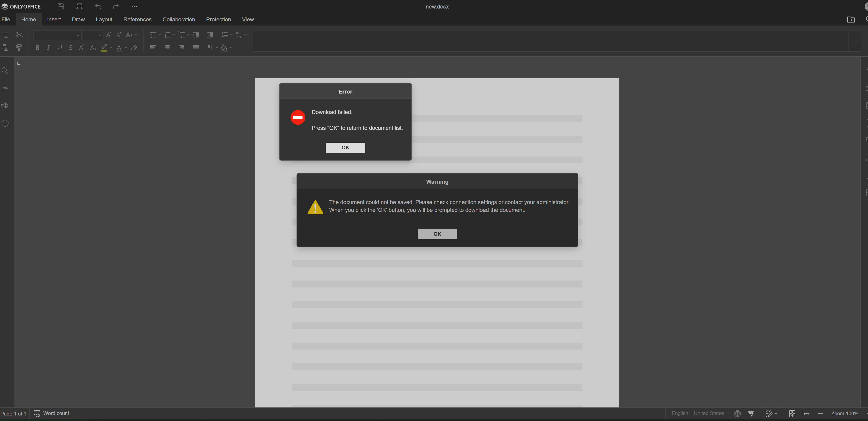Switch to the Layout tab
The height and width of the screenshot is (421, 868).
tap(104, 20)
